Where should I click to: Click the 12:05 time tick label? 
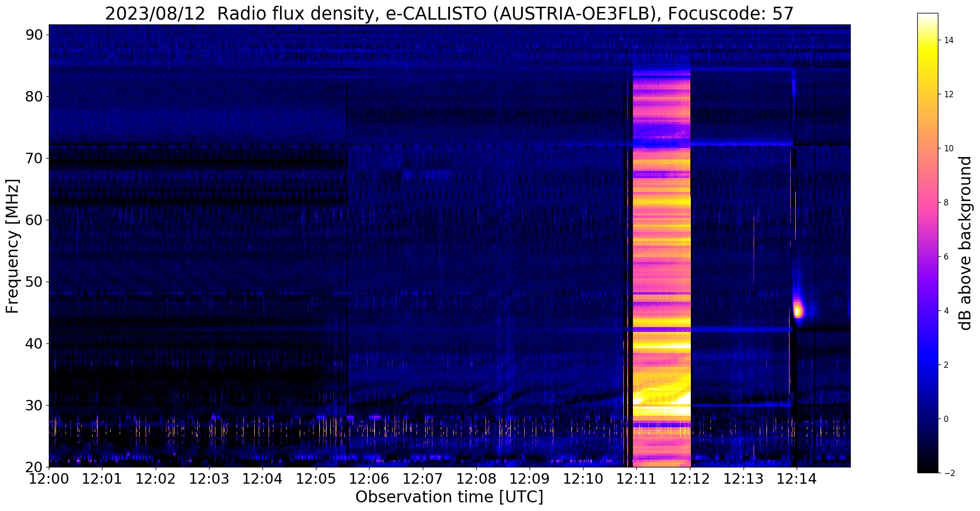[316, 478]
